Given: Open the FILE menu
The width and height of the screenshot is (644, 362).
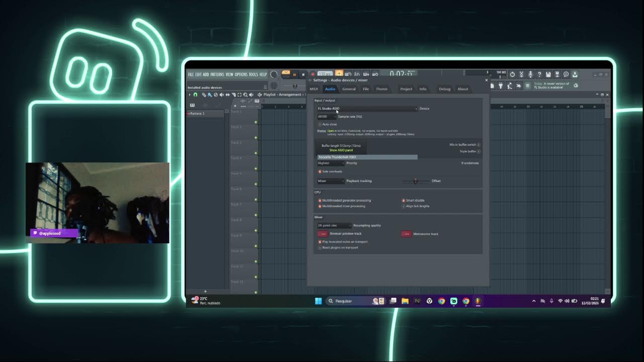Looking at the screenshot, I should click(x=191, y=74).
